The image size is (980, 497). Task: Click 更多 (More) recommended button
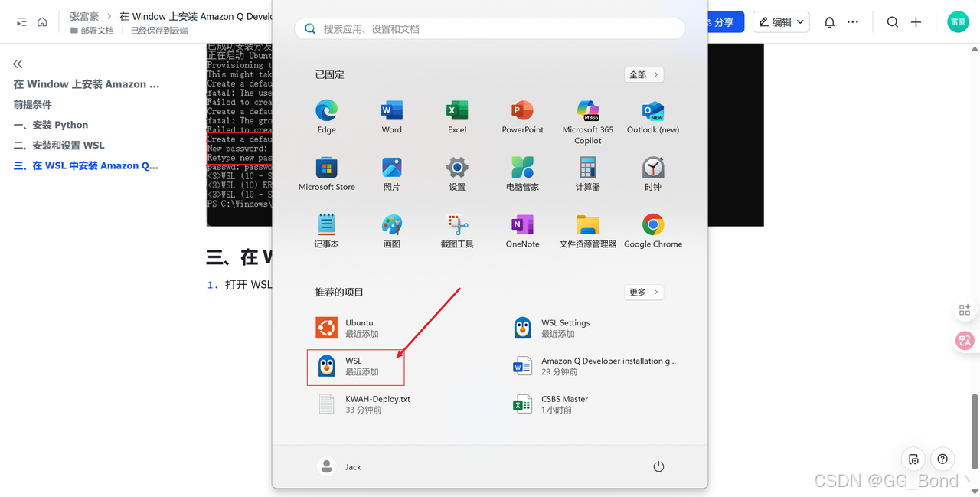[644, 292]
